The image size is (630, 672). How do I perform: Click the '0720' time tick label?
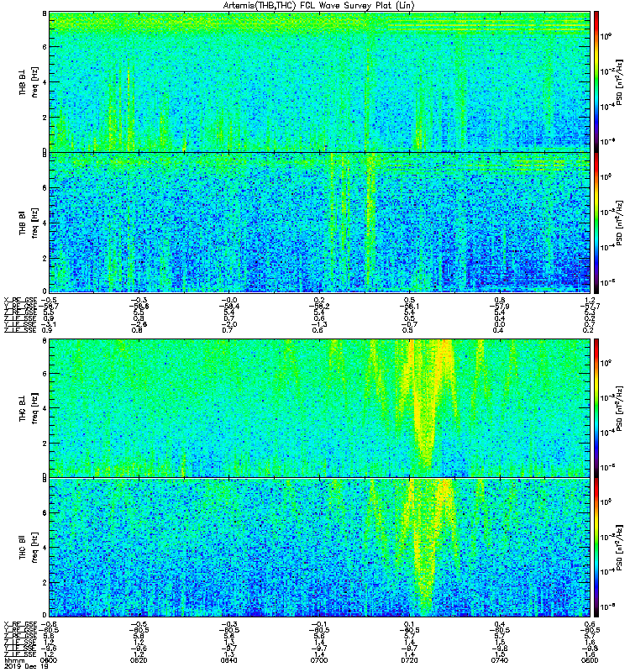click(409, 660)
